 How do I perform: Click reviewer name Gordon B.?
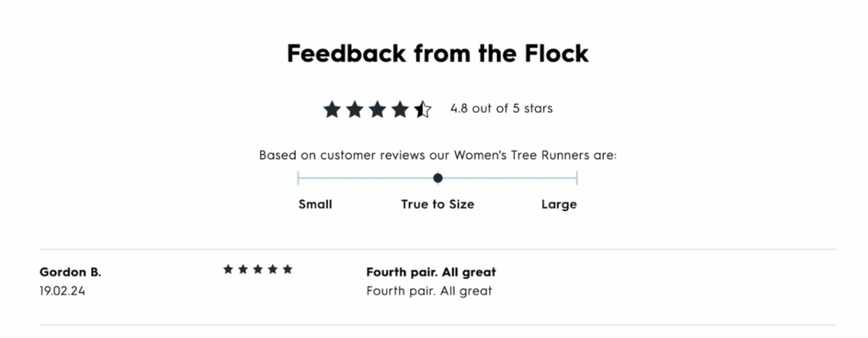[70, 272]
